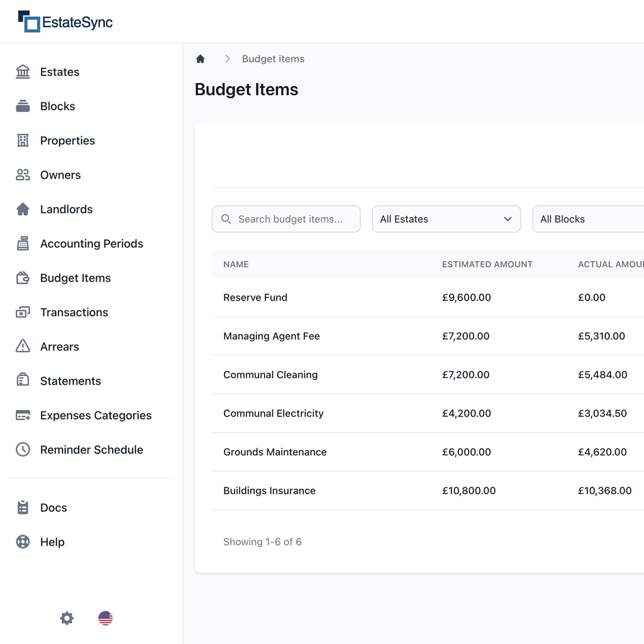Open Accounting Periods in the sidebar

(92, 244)
